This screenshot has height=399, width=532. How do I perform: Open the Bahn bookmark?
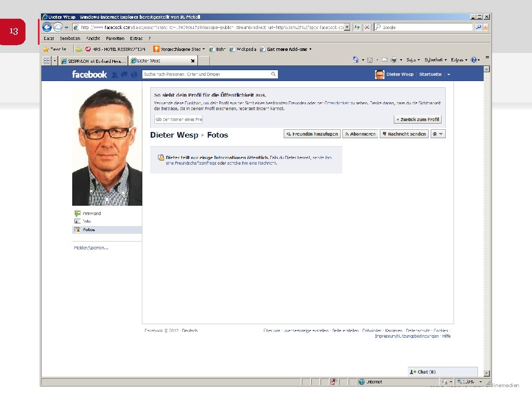217,49
